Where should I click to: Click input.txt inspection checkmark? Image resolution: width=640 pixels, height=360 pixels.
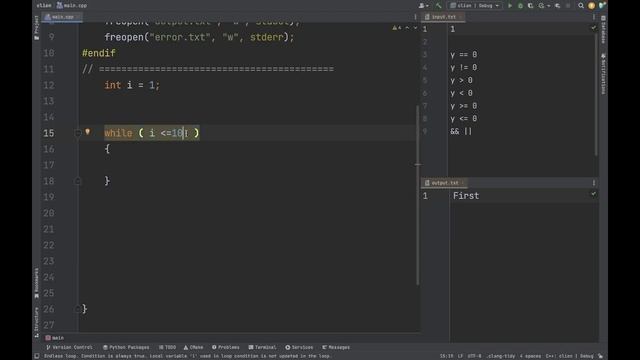(x=593, y=28)
